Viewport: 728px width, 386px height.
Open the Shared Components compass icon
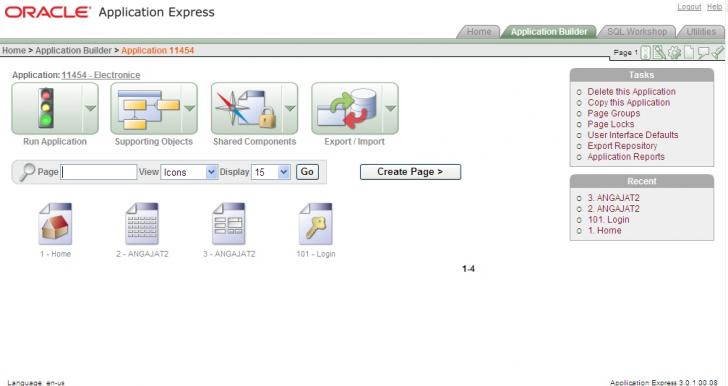click(246, 109)
